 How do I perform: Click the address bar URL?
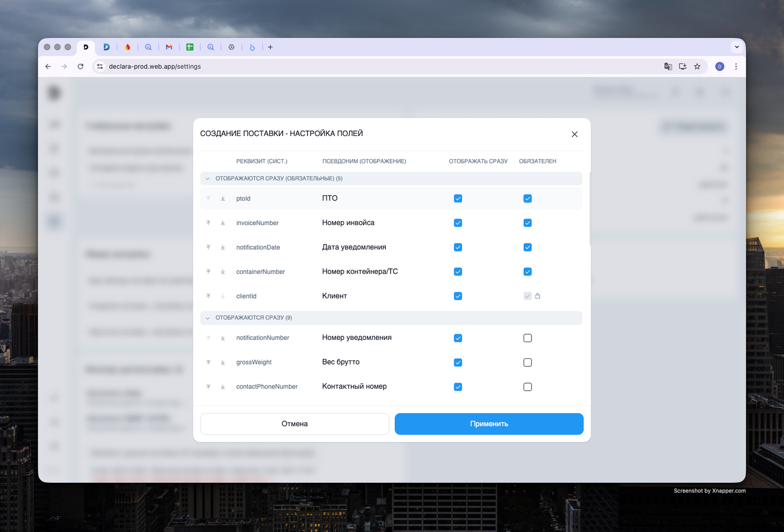click(x=155, y=66)
